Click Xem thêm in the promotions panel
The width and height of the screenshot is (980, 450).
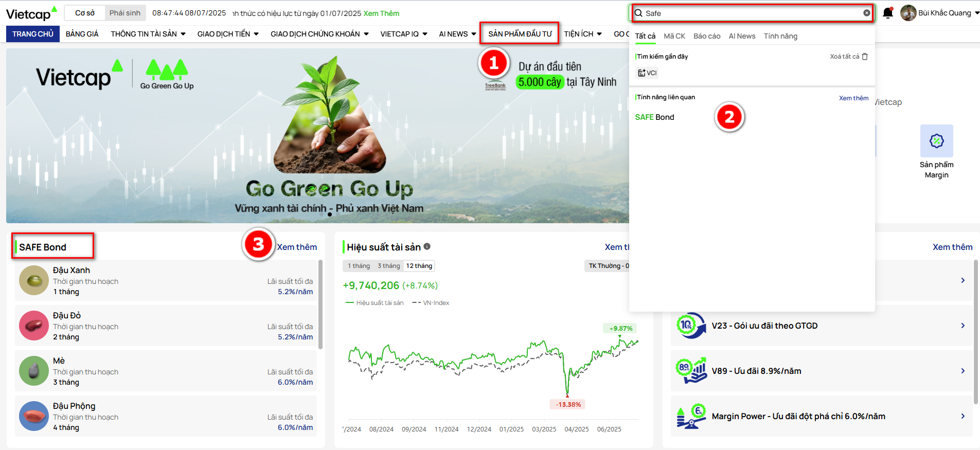click(953, 247)
